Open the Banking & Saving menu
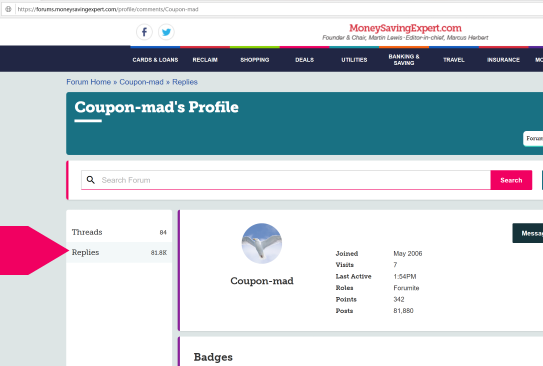Image resolution: width=543 pixels, height=366 pixels. (404, 60)
